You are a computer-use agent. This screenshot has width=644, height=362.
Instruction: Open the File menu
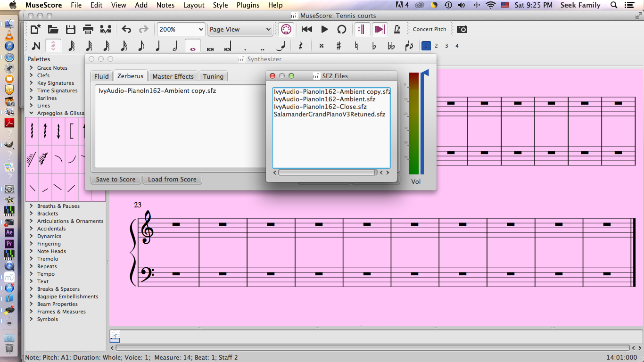point(76,5)
